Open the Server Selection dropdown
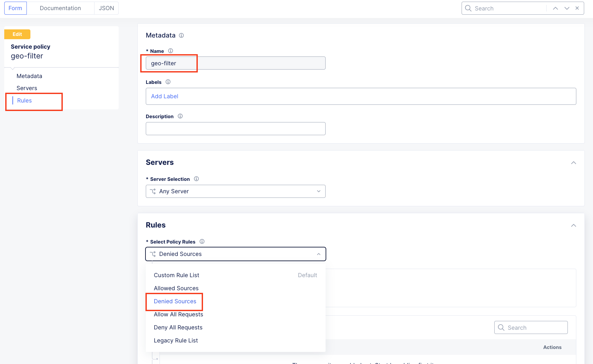Image resolution: width=593 pixels, height=364 pixels. (x=236, y=191)
